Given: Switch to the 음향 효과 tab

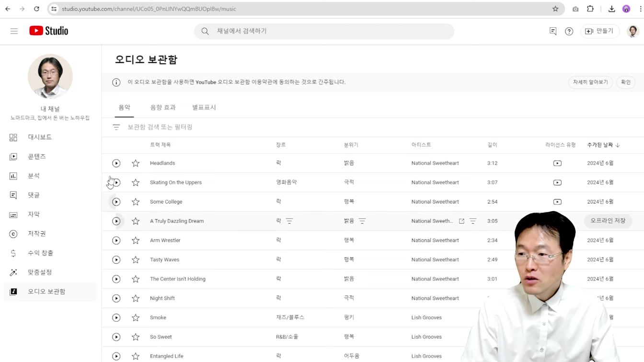Looking at the screenshot, I should tap(163, 107).
